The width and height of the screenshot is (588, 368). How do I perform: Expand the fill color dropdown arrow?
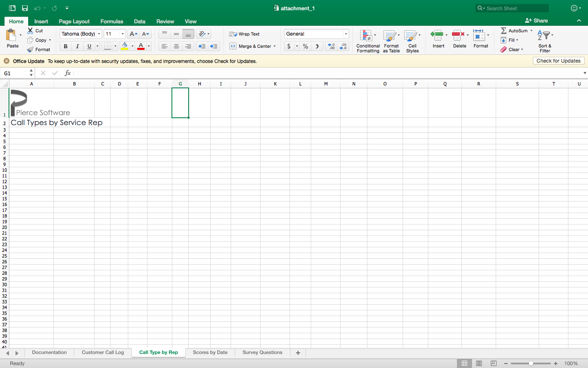click(132, 46)
